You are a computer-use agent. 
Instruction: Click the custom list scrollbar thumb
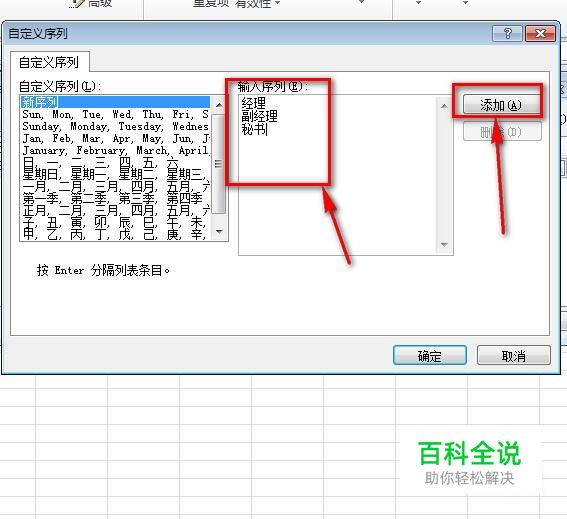coord(218,164)
